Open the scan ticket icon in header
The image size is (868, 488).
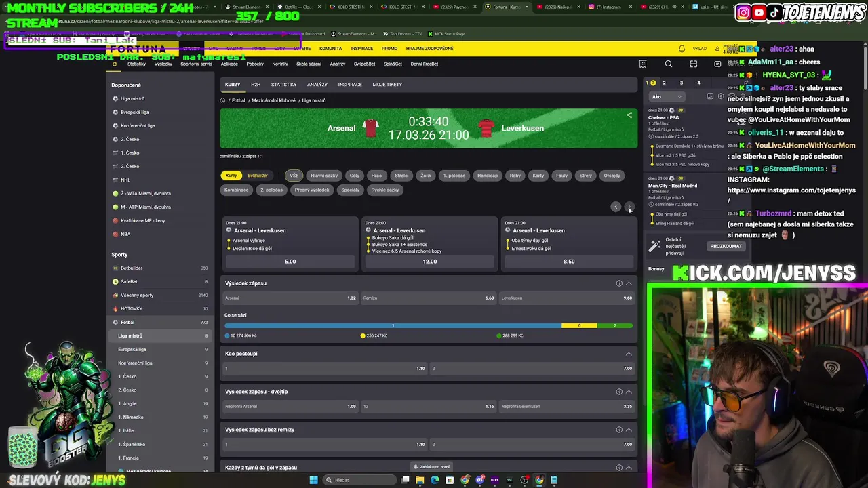pyautogui.click(x=694, y=64)
